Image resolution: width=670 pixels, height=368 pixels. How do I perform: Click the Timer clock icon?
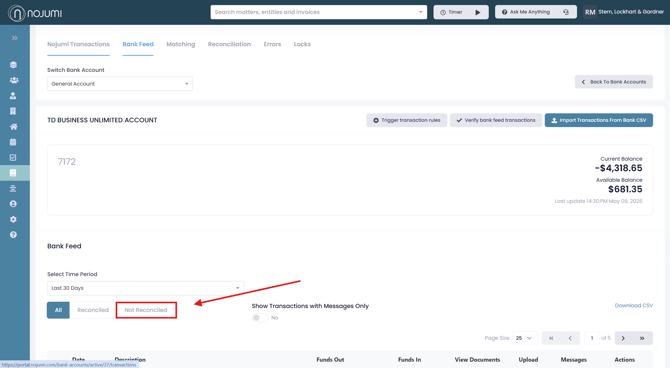[443, 12]
